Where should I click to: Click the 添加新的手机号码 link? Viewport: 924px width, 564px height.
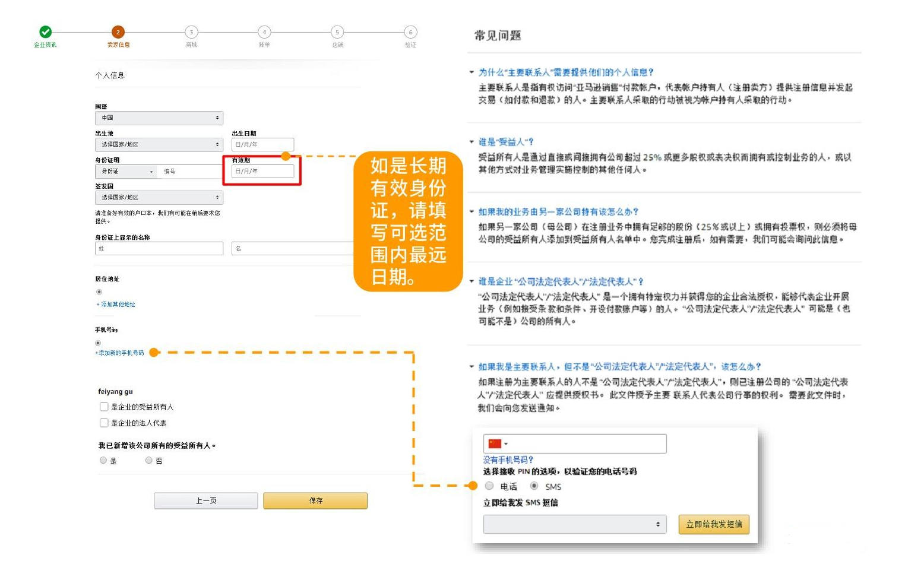click(x=121, y=353)
